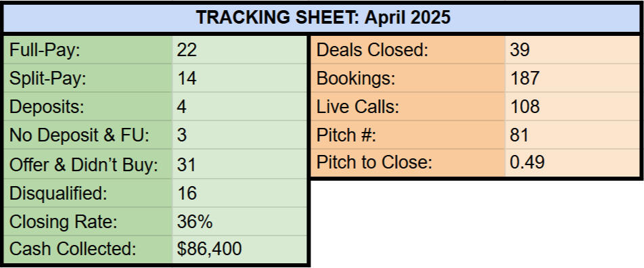
Task: Click the Deals Closed value cell showing 39
Action: (x=573, y=49)
